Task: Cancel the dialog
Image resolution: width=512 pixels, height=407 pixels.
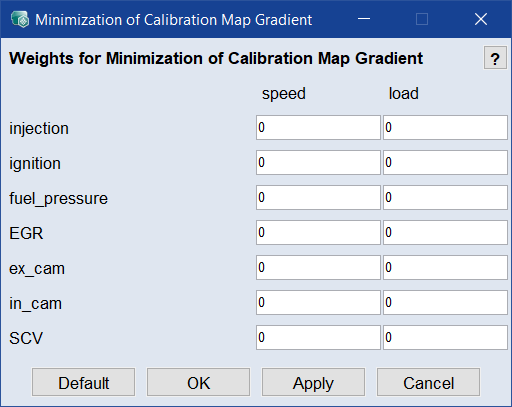Action: coord(428,382)
